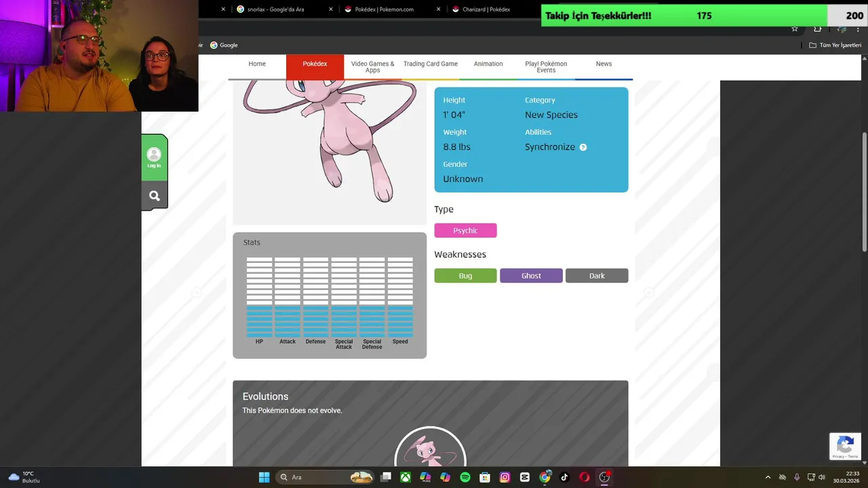Open Copilot from the taskbar
The height and width of the screenshot is (488, 868).
[x=445, y=477]
